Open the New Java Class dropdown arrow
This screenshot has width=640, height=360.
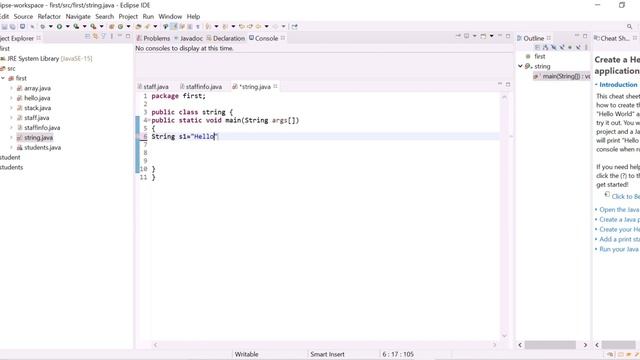[x=128, y=27]
